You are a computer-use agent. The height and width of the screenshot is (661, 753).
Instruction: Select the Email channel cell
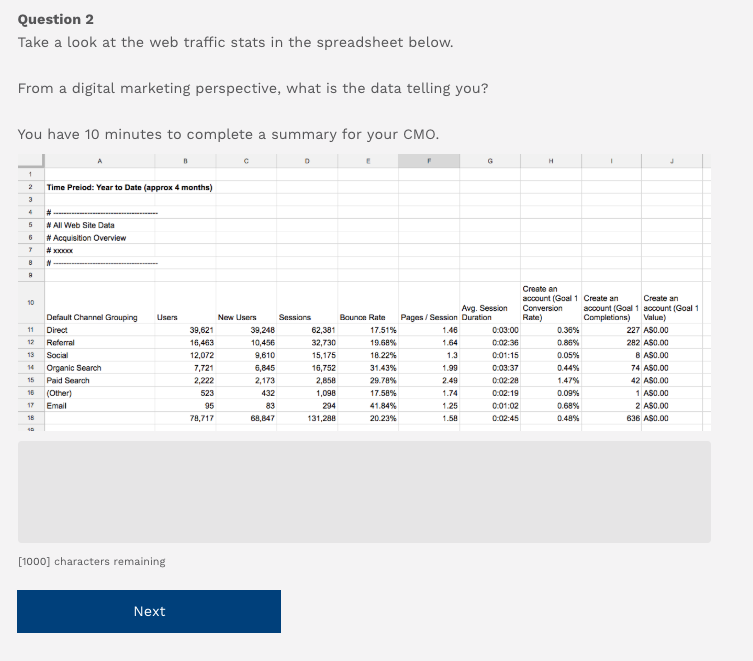pyautogui.click(x=57, y=407)
